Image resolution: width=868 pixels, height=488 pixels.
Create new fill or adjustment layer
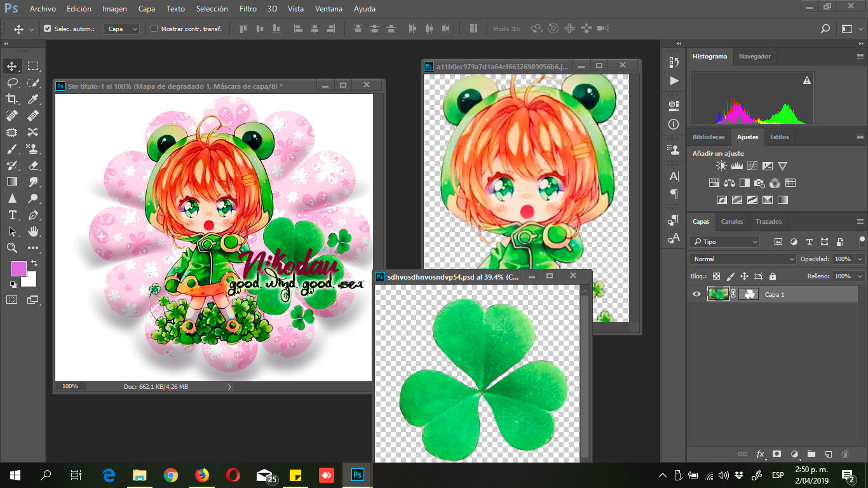[794, 454]
